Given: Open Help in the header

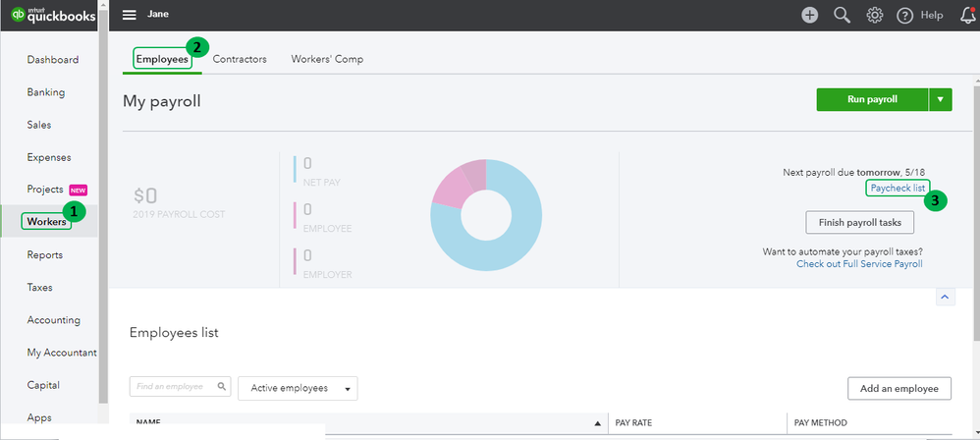Looking at the screenshot, I should [920, 15].
